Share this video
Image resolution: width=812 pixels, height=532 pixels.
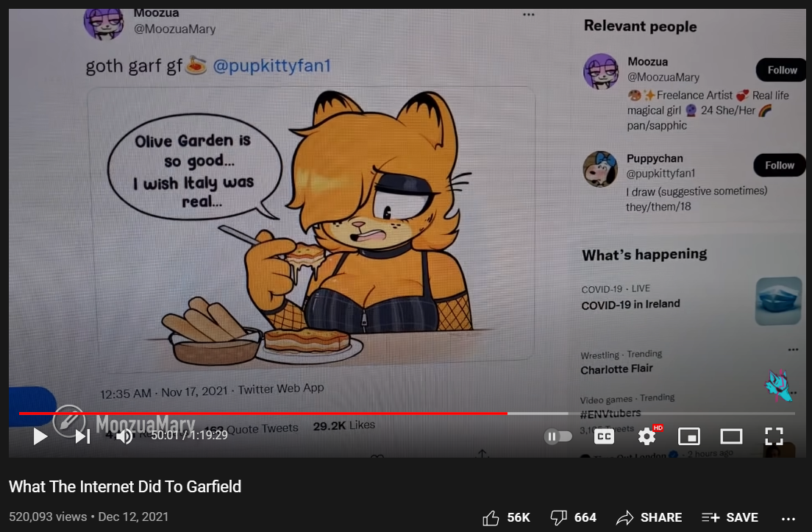(649, 517)
